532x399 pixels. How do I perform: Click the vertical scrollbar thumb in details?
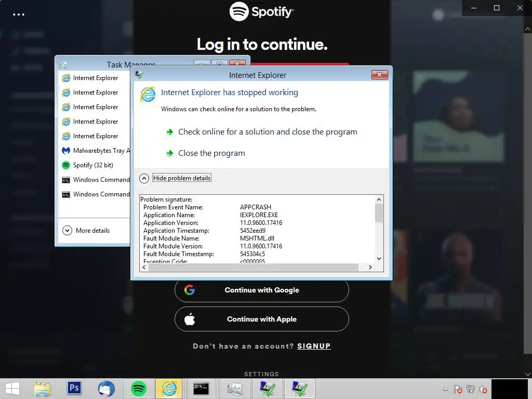click(379, 213)
